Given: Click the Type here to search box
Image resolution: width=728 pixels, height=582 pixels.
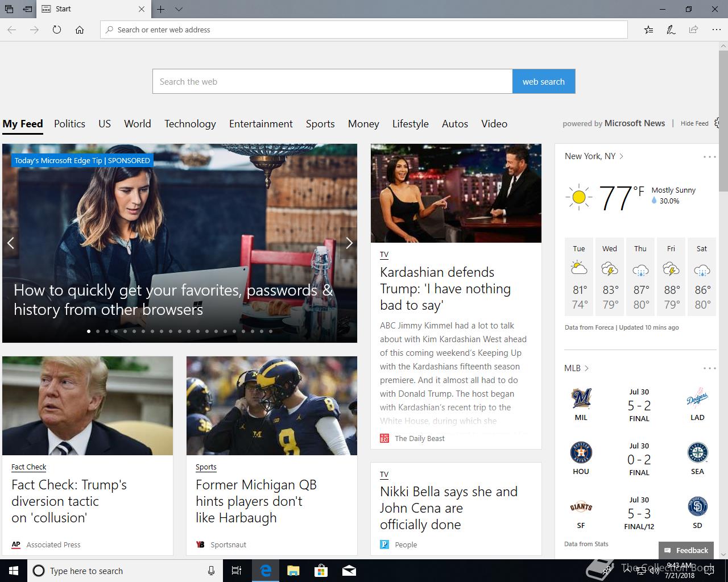Looking at the screenshot, I should tap(125, 571).
